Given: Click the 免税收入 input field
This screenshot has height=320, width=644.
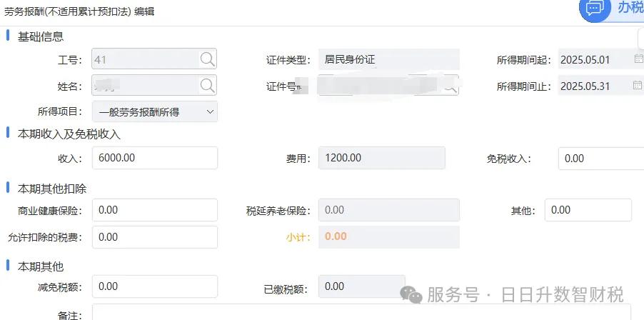Looking at the screenshot, I should (x=601, y=159).
